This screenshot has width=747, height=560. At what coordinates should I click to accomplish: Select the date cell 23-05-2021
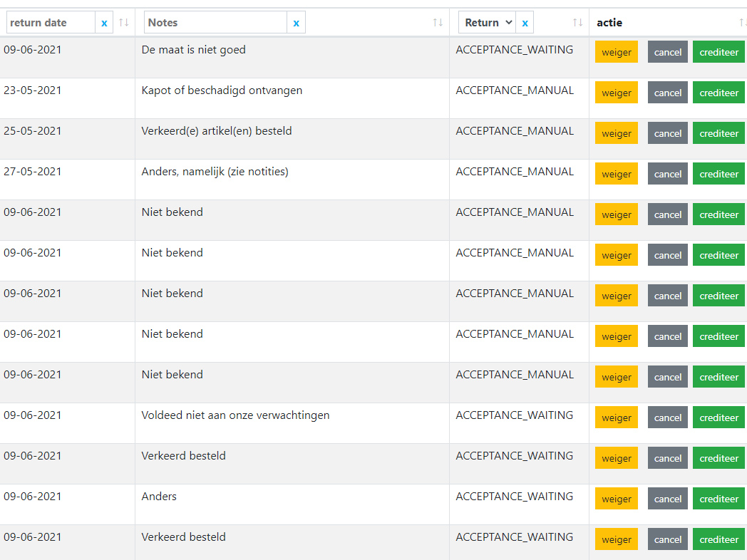pyautogui.click(x=32, y=90)
